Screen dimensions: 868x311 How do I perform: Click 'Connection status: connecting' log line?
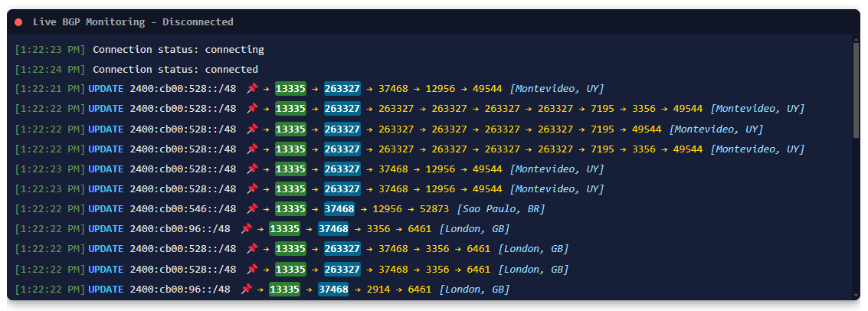coord(179,49)
